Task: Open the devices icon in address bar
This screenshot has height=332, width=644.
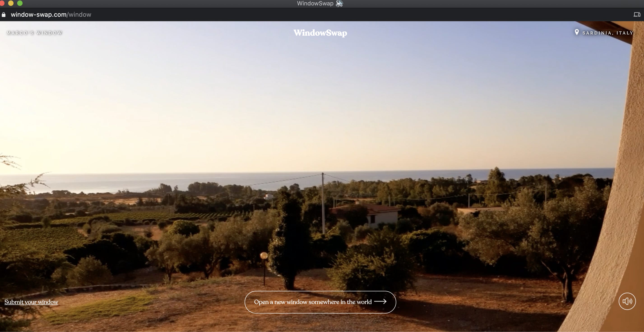Action: (637, 14)
